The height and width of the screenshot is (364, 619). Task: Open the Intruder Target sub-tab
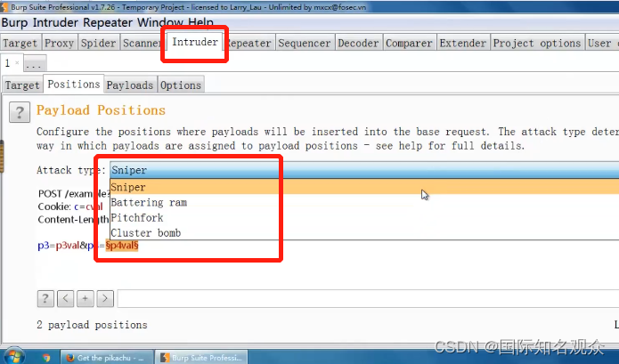[22, 85]
